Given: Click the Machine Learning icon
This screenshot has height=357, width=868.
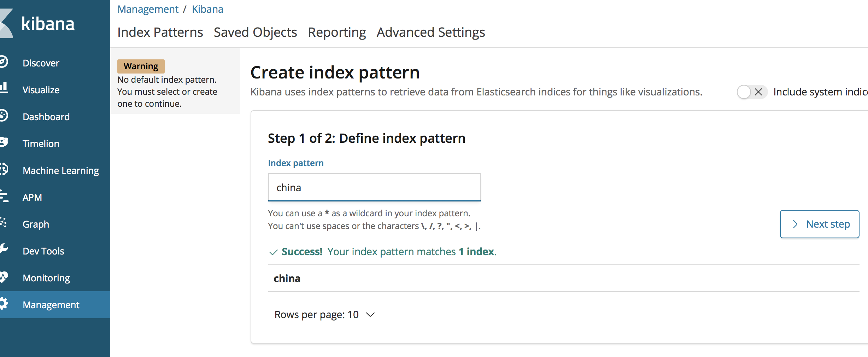Looking at the screenshot, I should click(x=4, y=169).
